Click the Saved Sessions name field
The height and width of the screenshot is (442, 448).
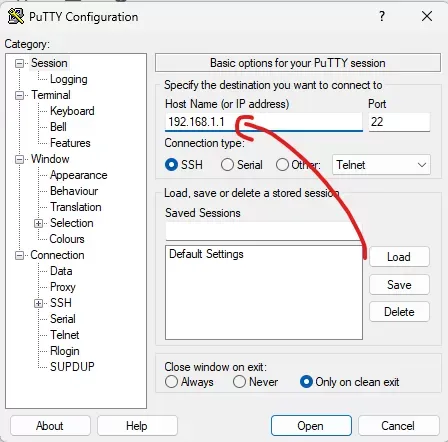pos(264,231)
